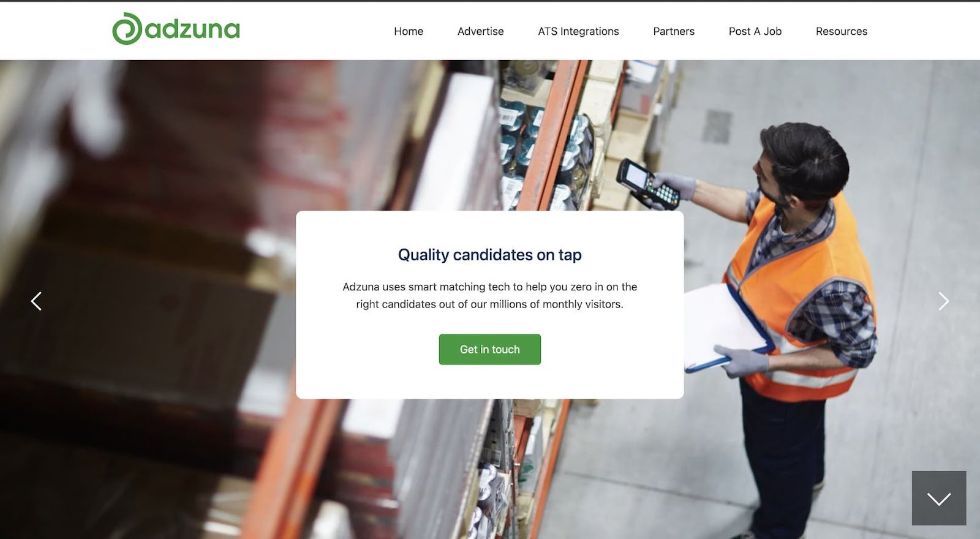Click the green Adzuna swirl logo icon

pyautogui.click(x=127, y=29)
